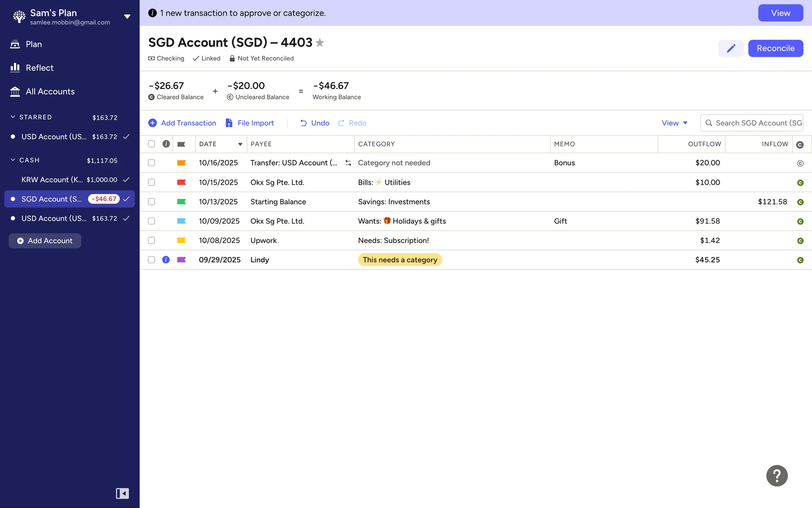Click the transfer arrows icon beside USD Account payee
Image resolution: width=812 pixels, height=508 pixels.
tap(348, 163)
